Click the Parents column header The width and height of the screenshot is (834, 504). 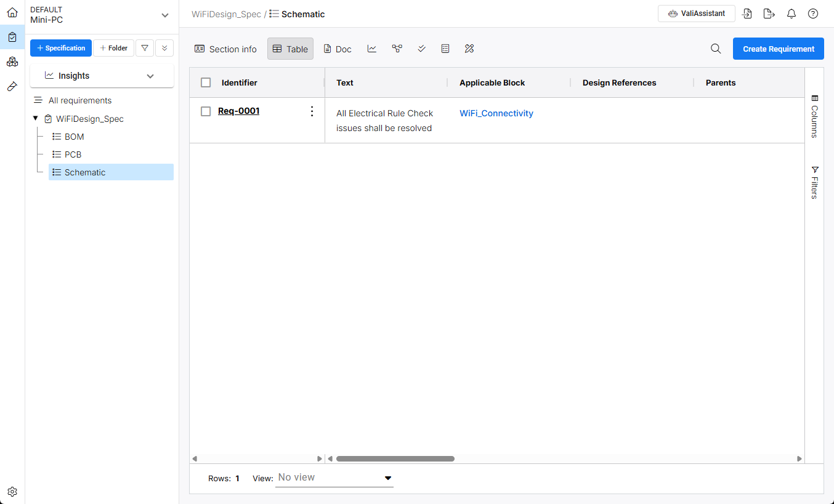click(721, 82)
